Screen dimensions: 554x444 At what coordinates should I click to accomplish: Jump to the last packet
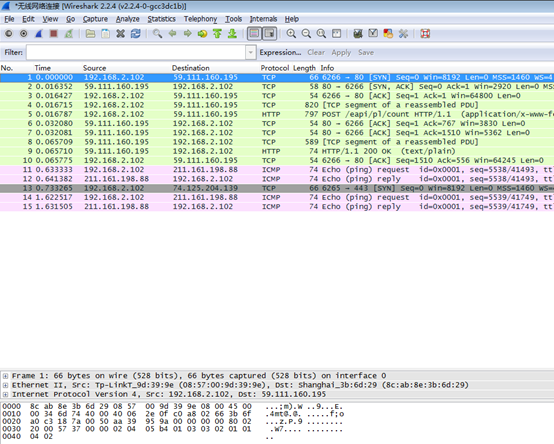[x=232, y=34]
